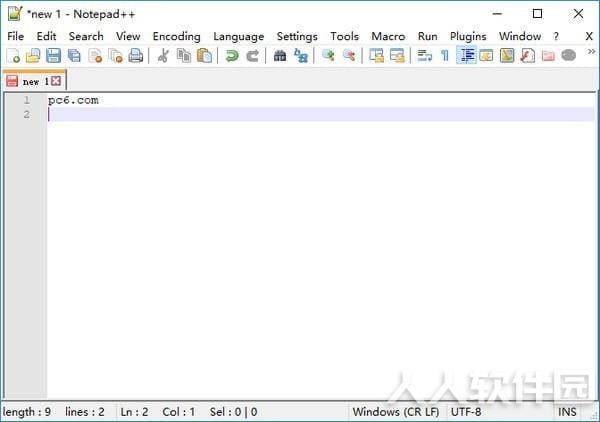Open the Search menu
600x422 pixels.
[86, 36]
